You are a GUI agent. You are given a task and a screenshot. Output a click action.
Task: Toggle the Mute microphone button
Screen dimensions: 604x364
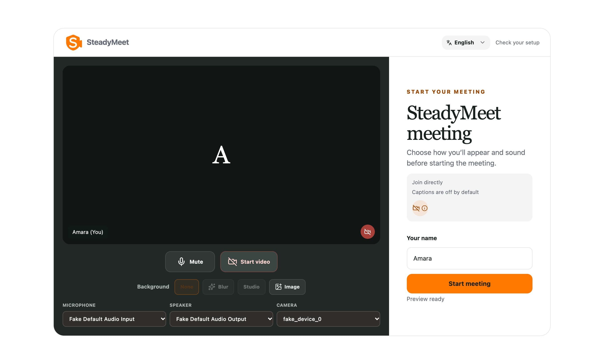[x=190, y=262]
